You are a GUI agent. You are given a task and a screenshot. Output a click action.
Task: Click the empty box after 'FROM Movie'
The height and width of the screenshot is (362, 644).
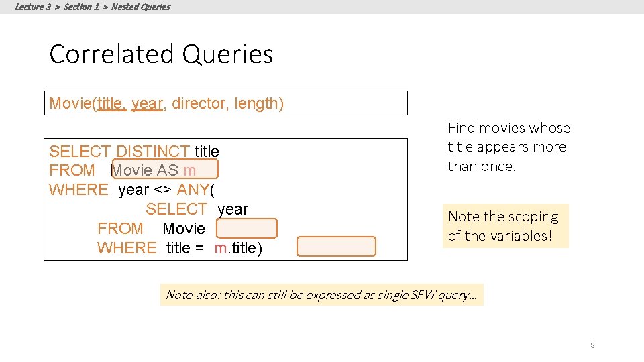pyautogui.click(x=247, y=228)
